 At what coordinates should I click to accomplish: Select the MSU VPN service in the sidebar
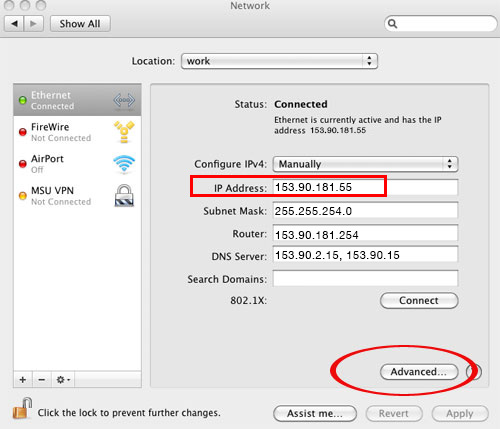(77, 196)
